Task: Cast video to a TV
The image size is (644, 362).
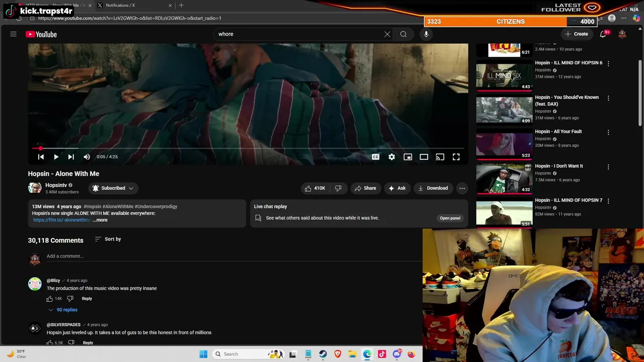Action: coord(440,157)
